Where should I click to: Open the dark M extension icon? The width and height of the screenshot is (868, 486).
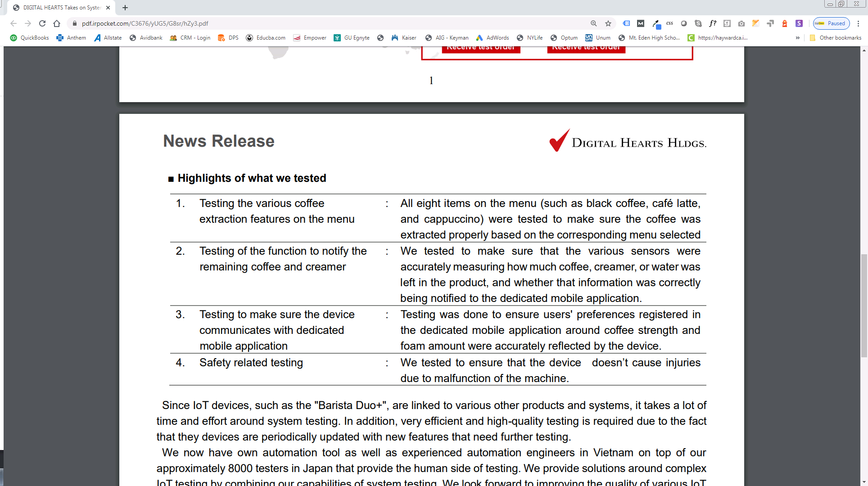coord(641,23)
